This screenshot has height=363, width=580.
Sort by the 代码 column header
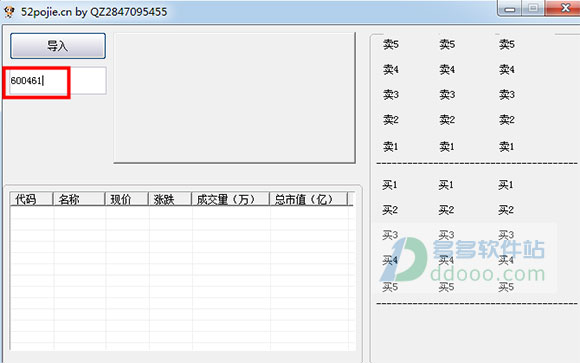(31, 199)
